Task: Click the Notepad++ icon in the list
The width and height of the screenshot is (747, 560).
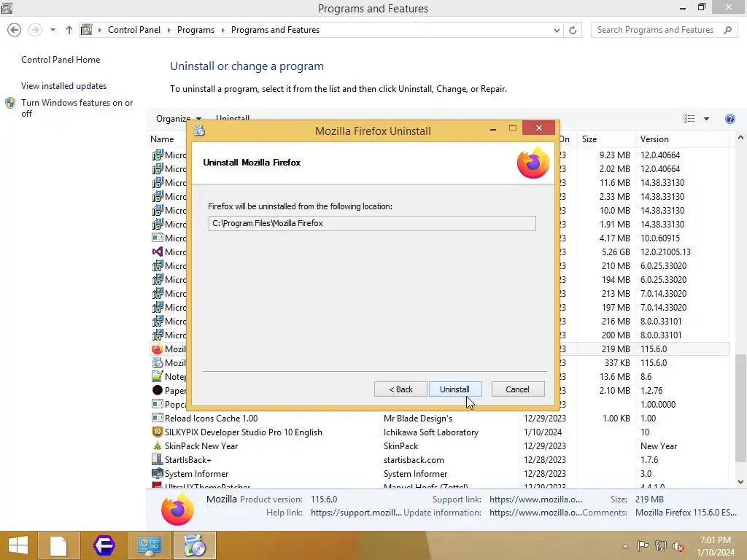Action: click(158, 376)
